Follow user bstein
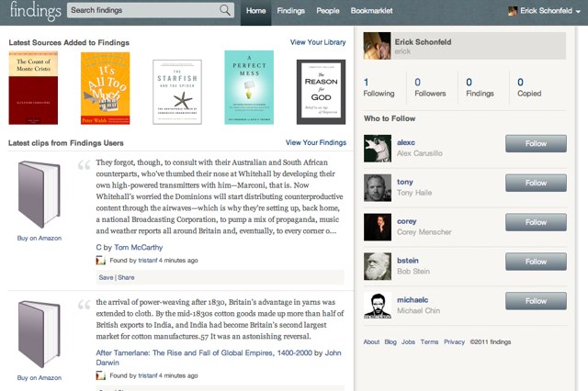Screen dimensions: 588x391 click(x=536, y=261)
